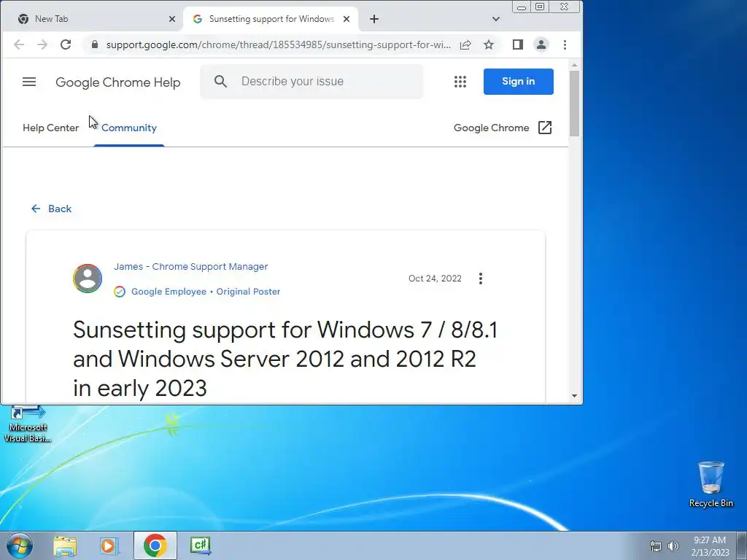Click the poster's avatar image
The image size is (747, 560).
[x=88, y=279]
